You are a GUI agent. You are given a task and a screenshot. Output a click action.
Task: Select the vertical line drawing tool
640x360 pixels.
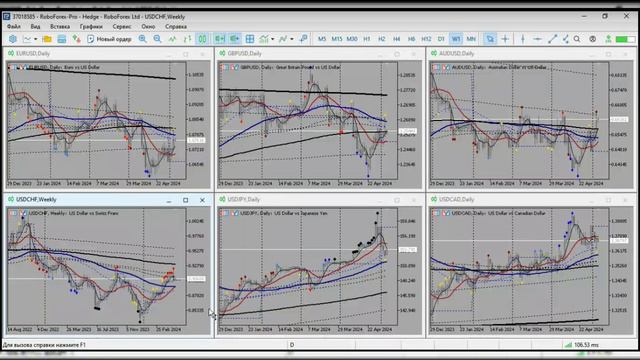pyautogui.click(x=523, y=39)
